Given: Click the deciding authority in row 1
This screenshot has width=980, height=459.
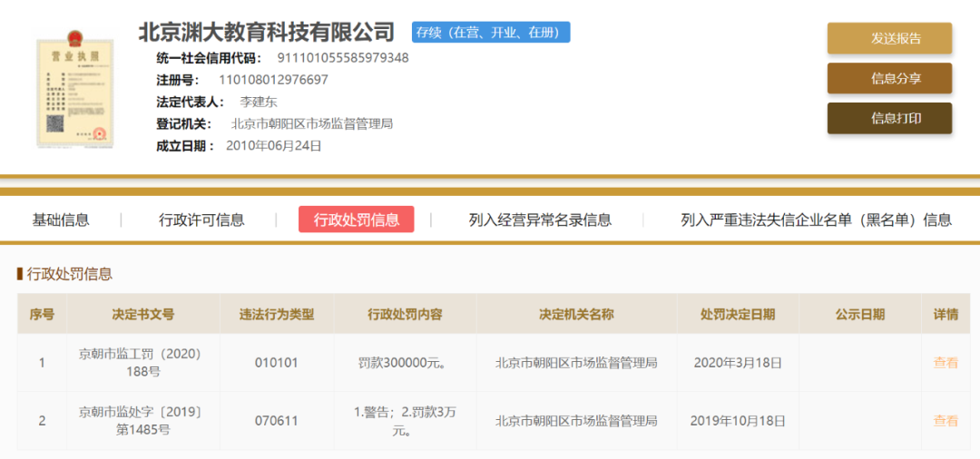Looking at the screenshot, I should click(576, 363).
